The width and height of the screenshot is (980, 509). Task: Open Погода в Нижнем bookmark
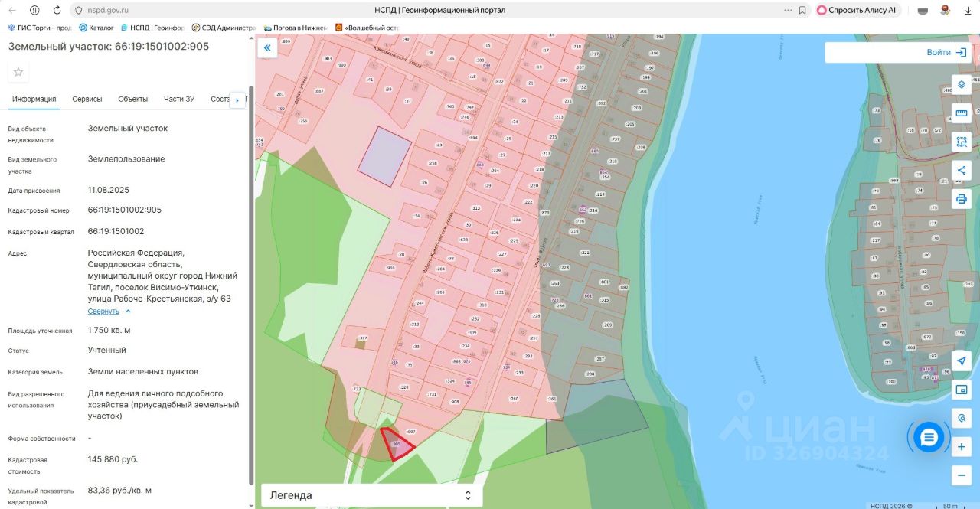(295, 28)
